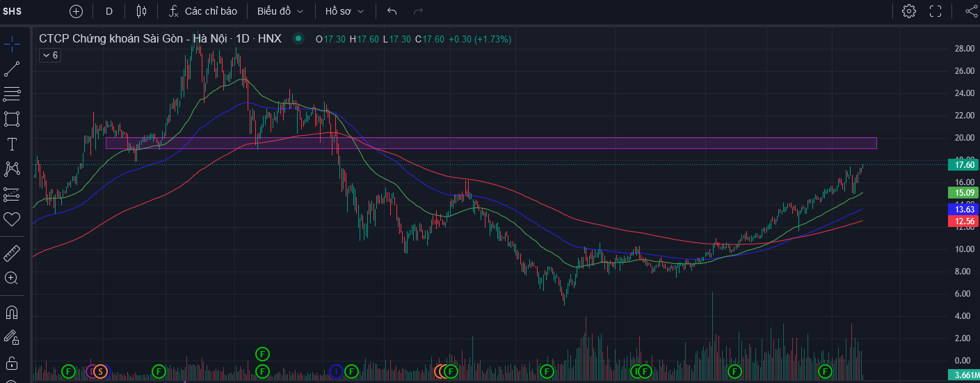Click the red 12.56 moving average label
Image resolution: width=980 pixels, height=383 pixels.
[963, 221]
